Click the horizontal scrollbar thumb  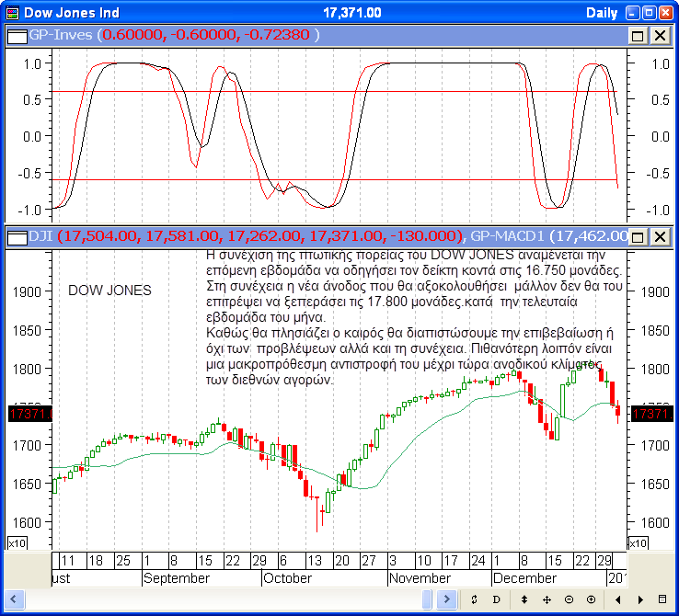tap(427, 599)
